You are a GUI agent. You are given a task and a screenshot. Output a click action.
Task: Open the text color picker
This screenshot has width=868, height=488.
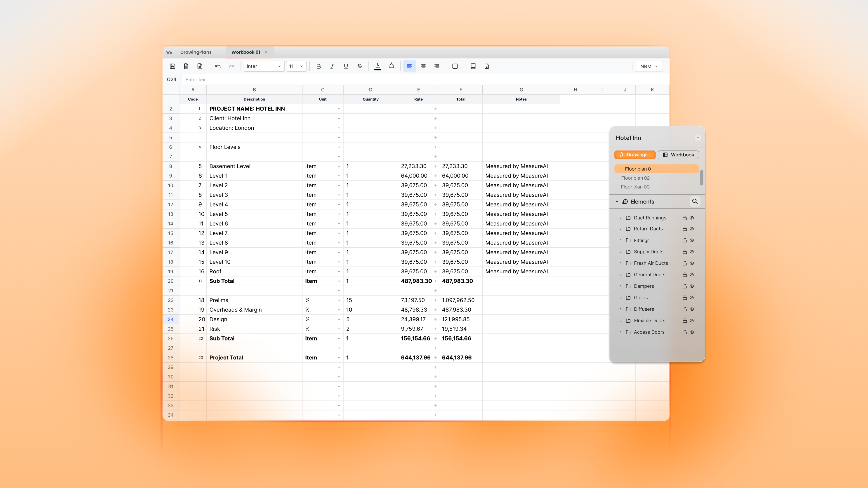coord(378,66)
